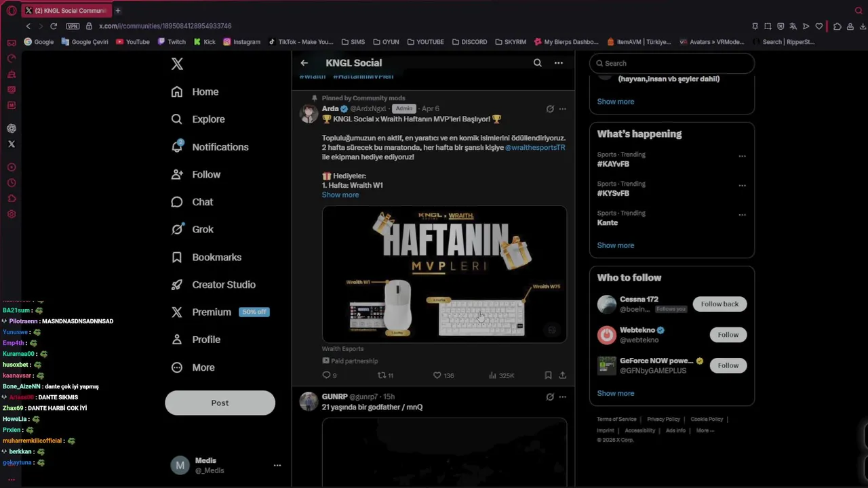Follow Webtekno account
Viewport: 868px width, 488px height.
point(728,335)
